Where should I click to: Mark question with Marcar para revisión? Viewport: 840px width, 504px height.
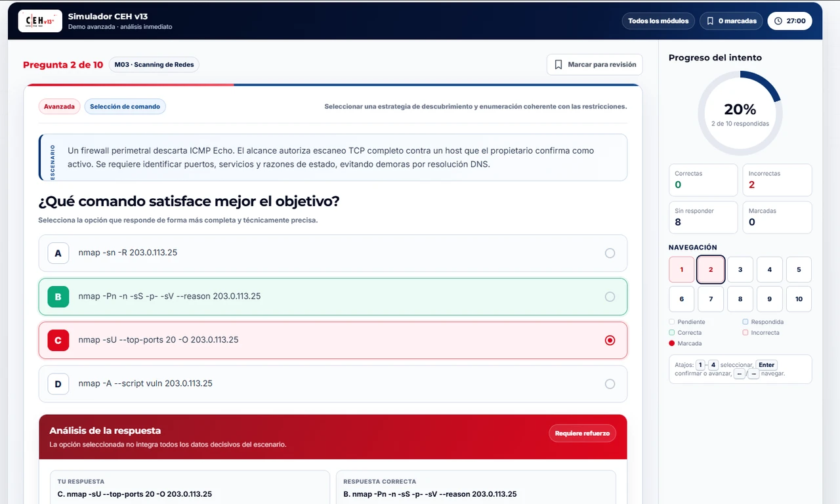[x=595, y=65]
